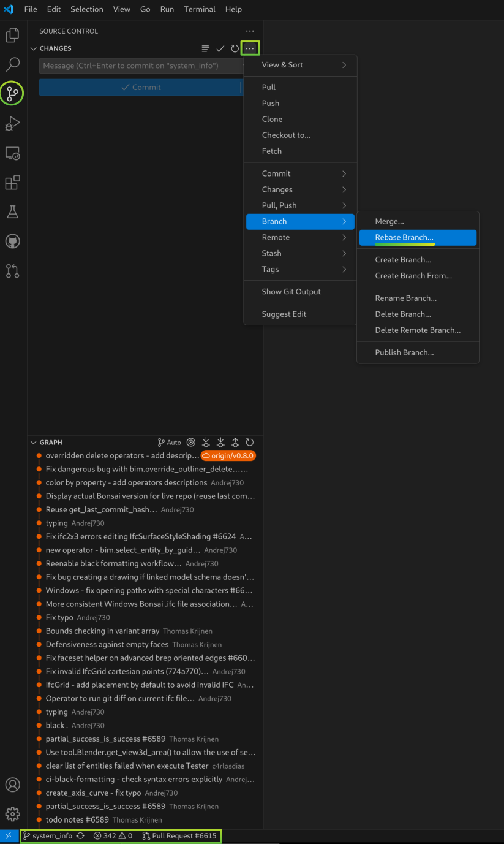This screenshot has width=504, height=844.
Task: Click the view as tree icon in Changes header
Action: tap(206, 48)
